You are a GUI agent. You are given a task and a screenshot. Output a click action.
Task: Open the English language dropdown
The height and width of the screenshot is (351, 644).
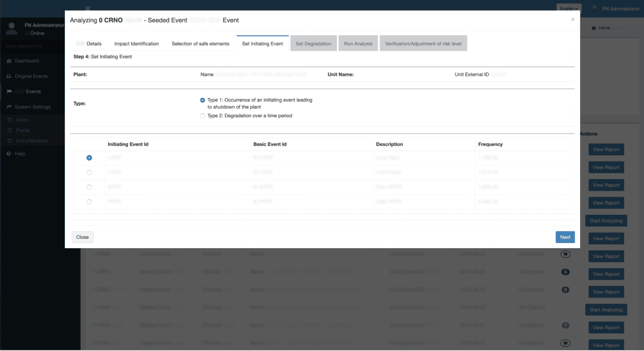569,8
